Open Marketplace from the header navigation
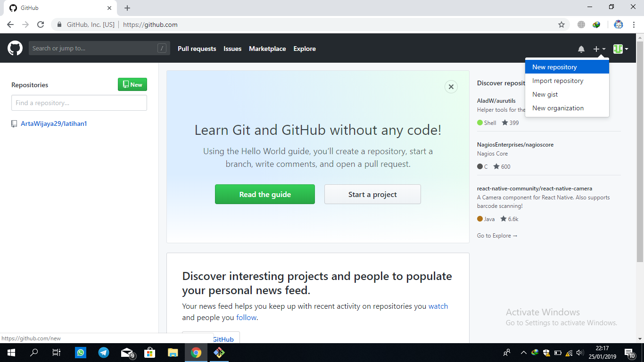This screenshot has height=362, width=644. tap(267, 49)
